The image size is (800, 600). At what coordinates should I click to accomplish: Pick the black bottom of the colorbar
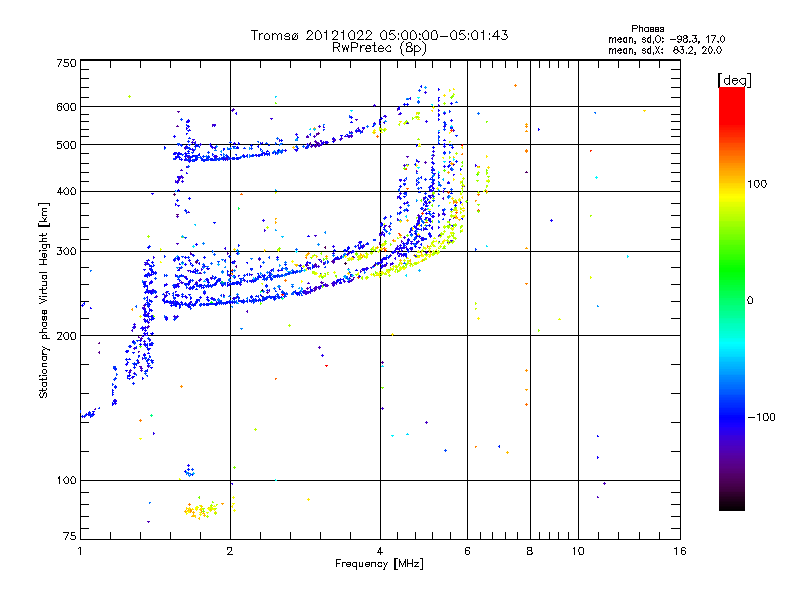click(x=732, y=503)
